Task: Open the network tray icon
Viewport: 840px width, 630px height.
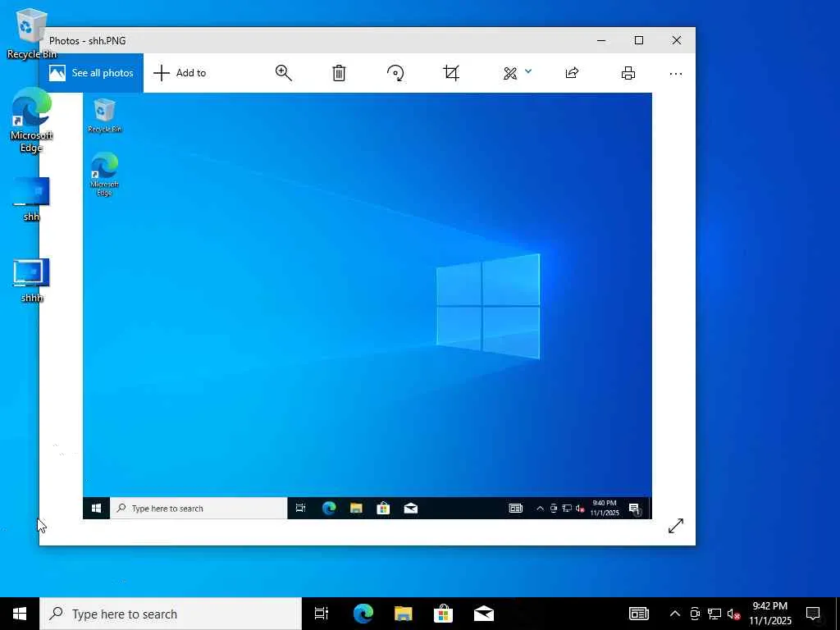Action: point(714,614)
